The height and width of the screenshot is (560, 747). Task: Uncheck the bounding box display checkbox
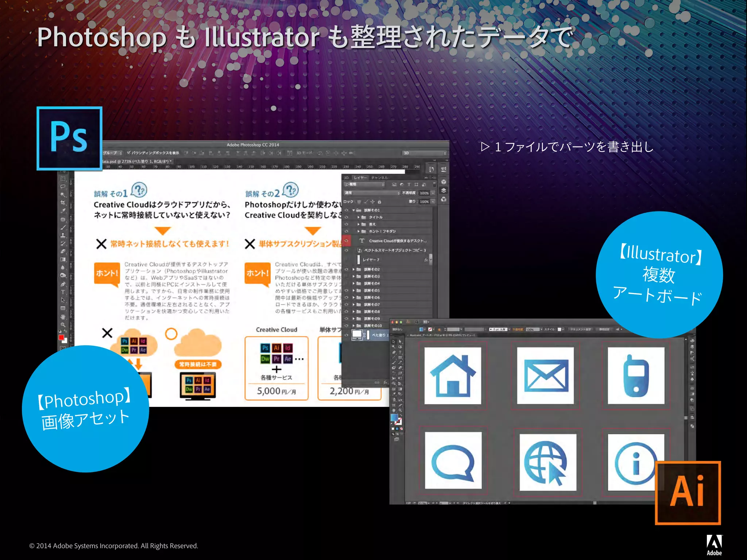pos(128,153)
